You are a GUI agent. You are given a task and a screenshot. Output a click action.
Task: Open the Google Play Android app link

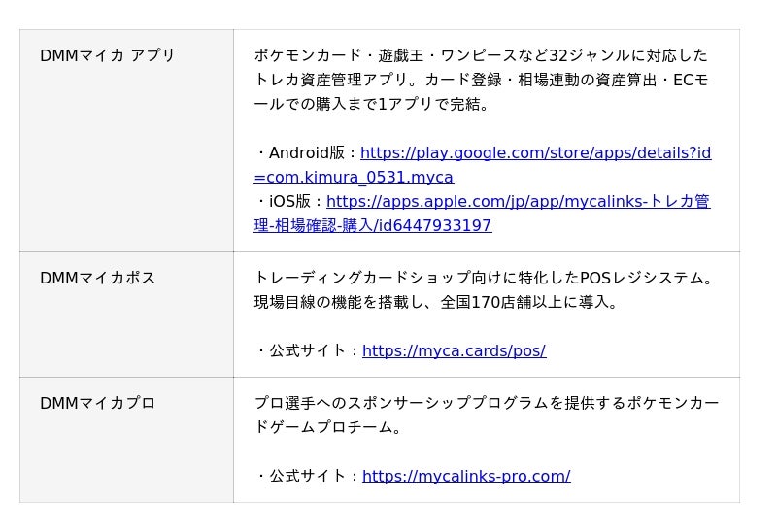[535, 153]
